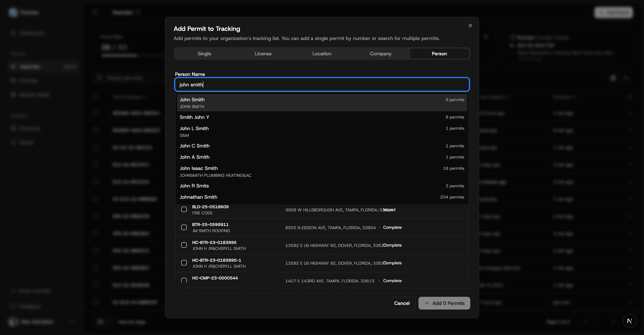
Task: Click the Cancel button
Action: tap(401, 303)
